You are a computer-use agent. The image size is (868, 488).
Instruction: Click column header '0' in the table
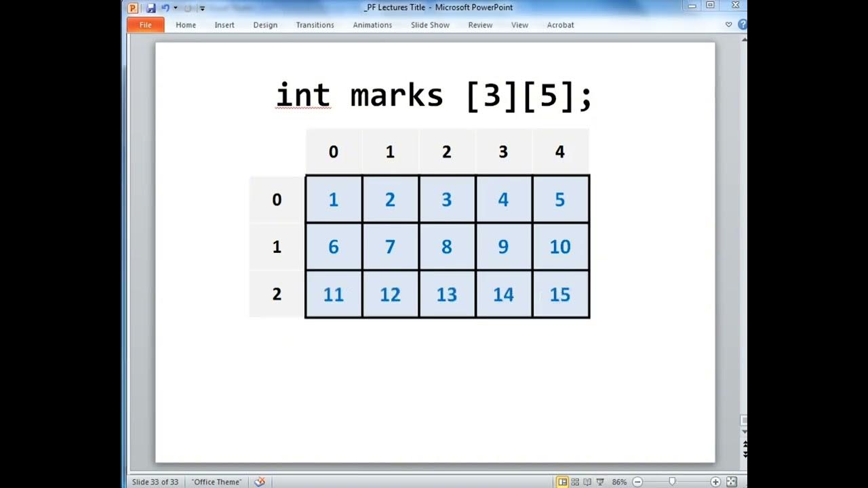coord(333,152)
